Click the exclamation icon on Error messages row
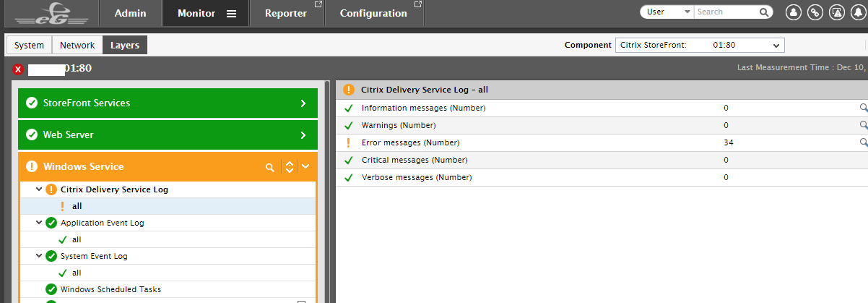The image size is (868, 303). (x=348, y=142)
